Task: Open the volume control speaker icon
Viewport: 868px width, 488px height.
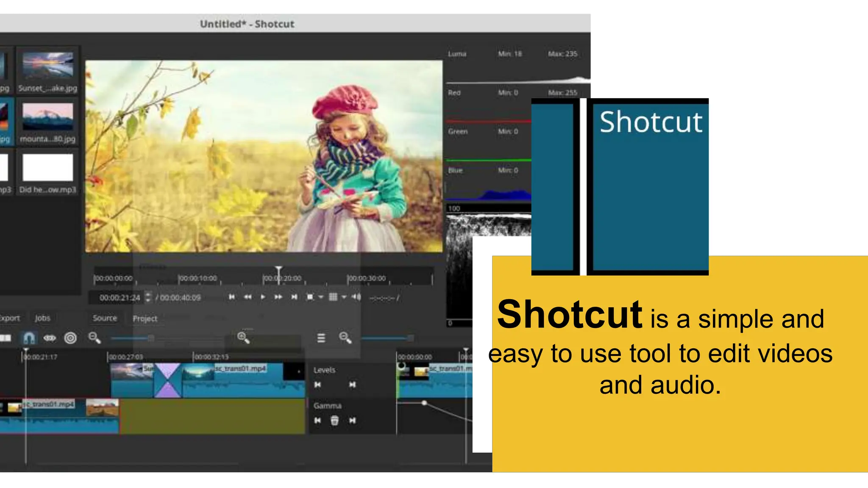Action: click(356, 297)
